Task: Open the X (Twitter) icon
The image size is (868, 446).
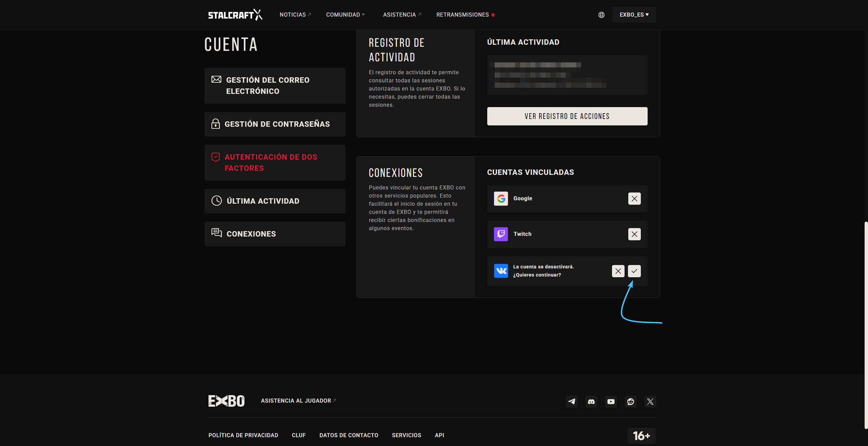Action: [650, 402]
